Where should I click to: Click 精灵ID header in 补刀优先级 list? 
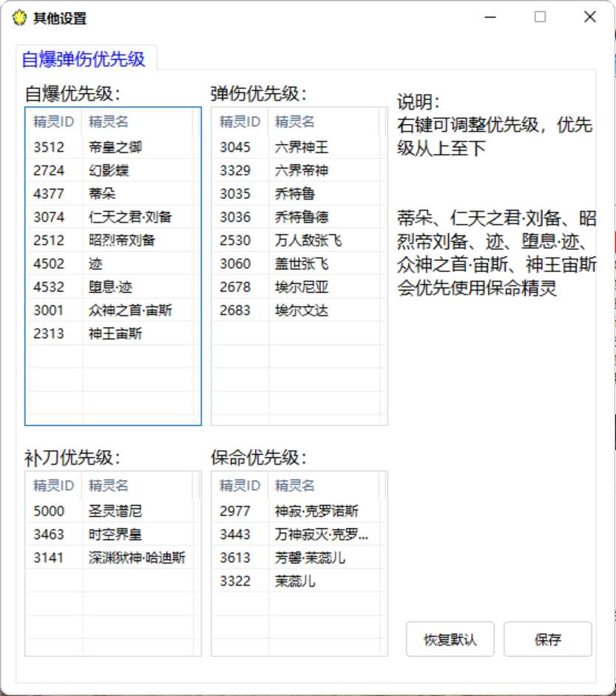[54, 486]
